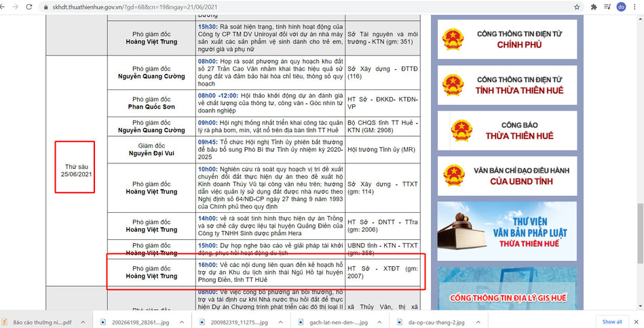This screenshot has width=644, height=328.
Task: Open download options for gach-lat-nen-den-...jpg
Action: click(x=379, y=323)
